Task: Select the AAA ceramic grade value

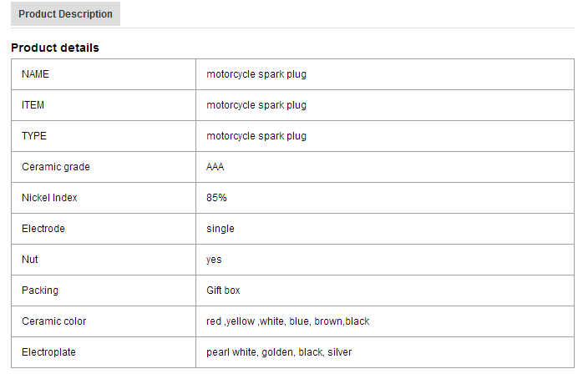Action: 215,167
